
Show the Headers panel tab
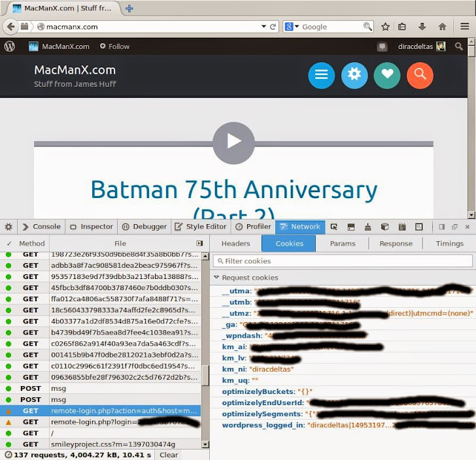(x=235, y=243)
